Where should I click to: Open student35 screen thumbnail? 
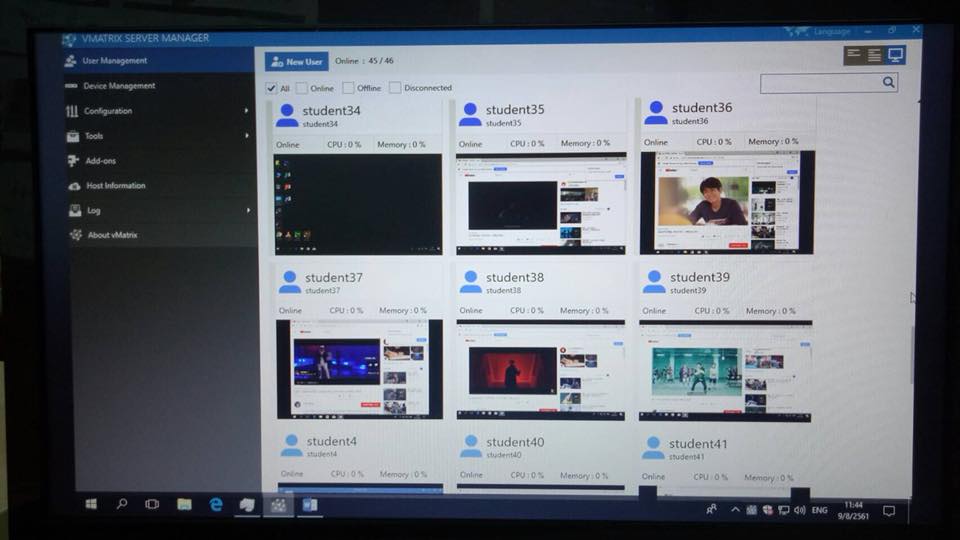pyautogui.click(x=541, y=203)
